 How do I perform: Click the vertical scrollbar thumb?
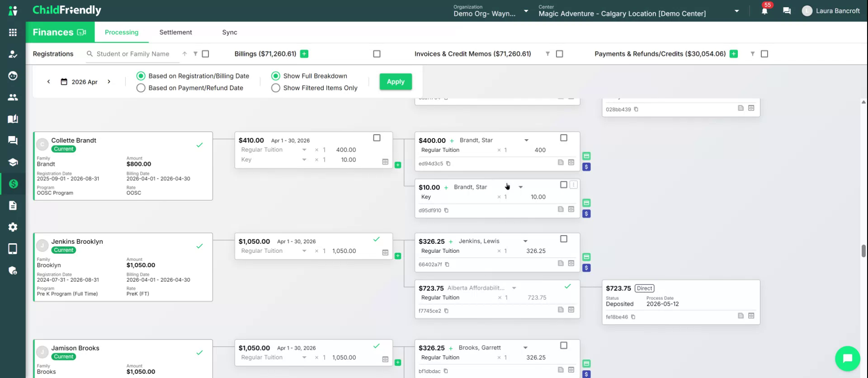[x=863, y=251]
